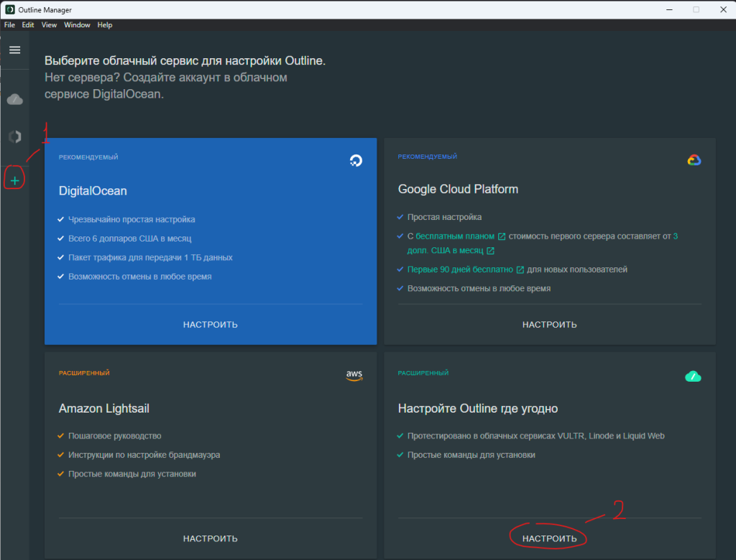736x560 pixels.
Task: Open the Help menu
Action: click(x=105, y=25)
